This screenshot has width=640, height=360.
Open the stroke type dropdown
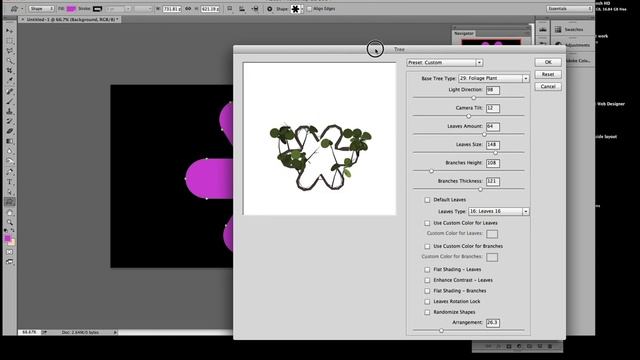(143, 9)
